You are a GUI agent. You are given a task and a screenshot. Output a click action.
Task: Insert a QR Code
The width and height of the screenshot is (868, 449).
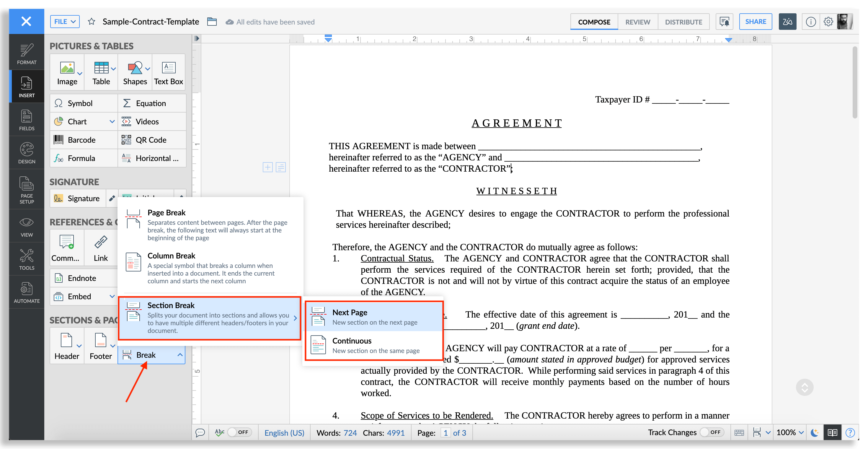coord(151,140)
